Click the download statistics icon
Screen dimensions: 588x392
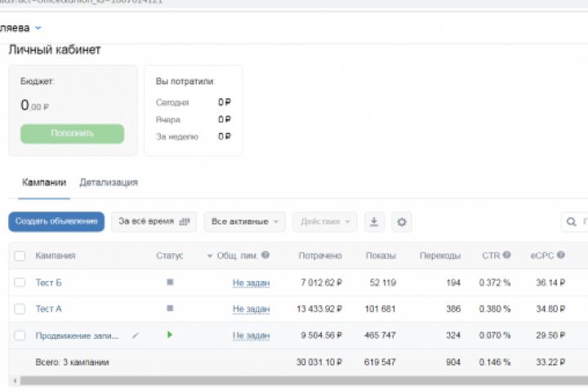(374, 221)
